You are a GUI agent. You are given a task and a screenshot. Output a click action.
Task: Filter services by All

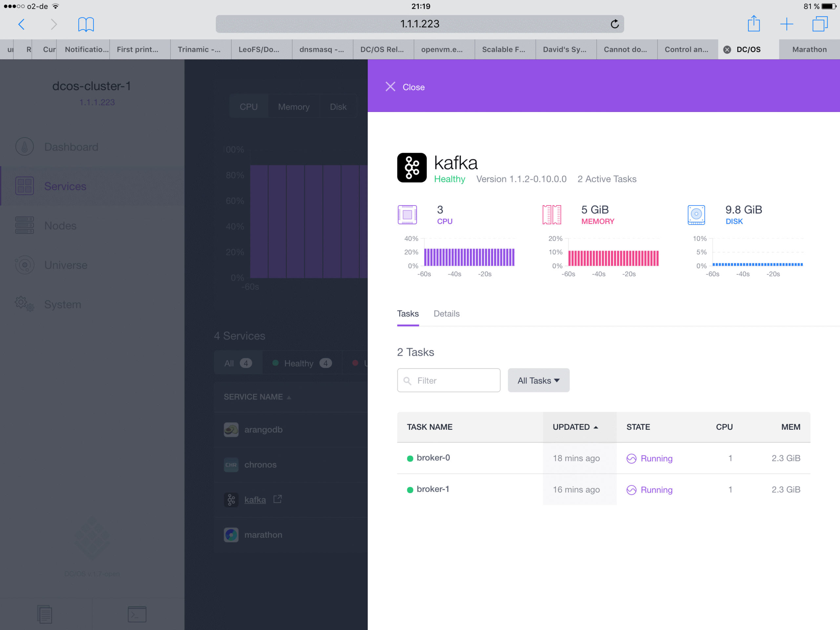[238, 363]
